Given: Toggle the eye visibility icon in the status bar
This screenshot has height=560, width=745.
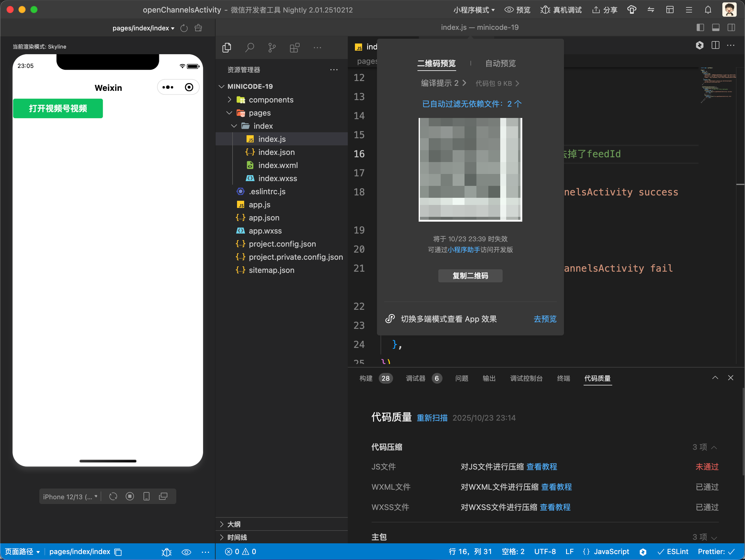Looking at the screenshot, I should click(186, 552).
